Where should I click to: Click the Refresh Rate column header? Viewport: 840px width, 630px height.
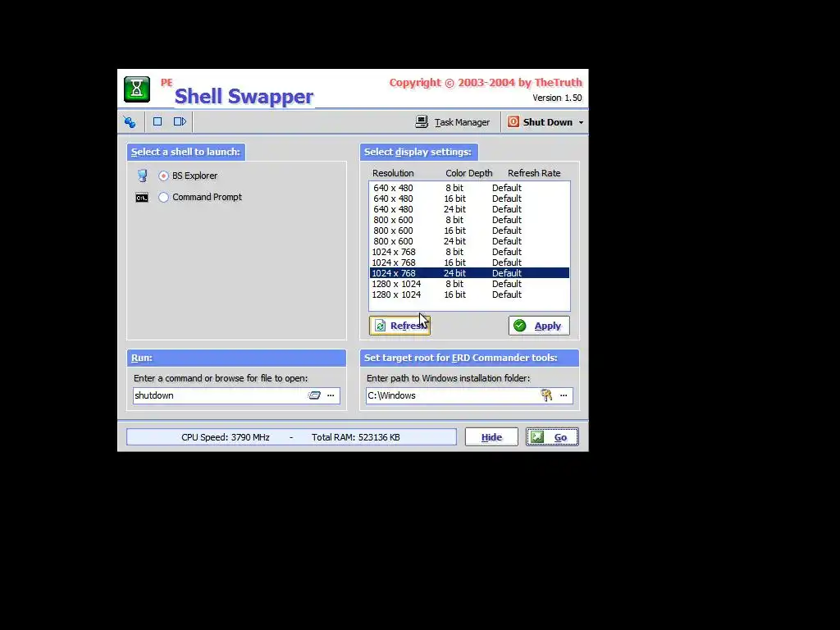pyautogui.click(x=534, y=173)
